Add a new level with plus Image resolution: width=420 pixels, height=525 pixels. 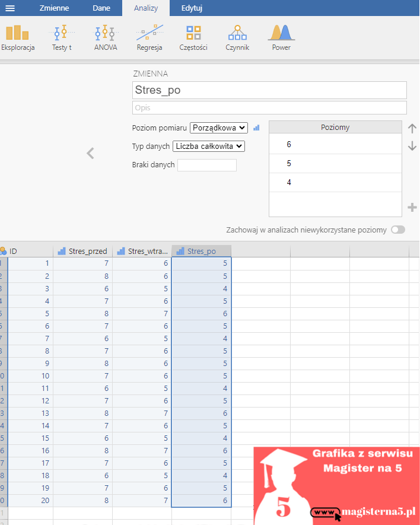(412, 207)
